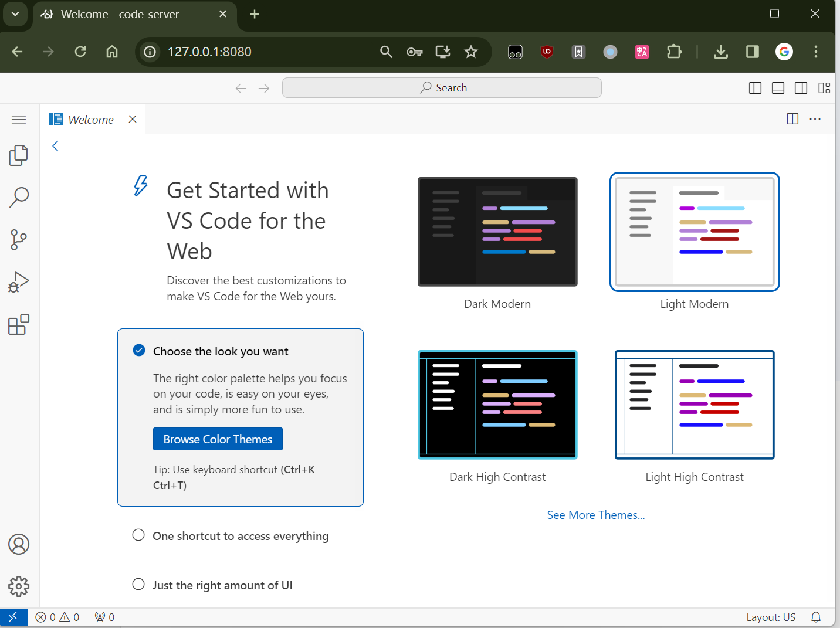
Task: Open the Source Control view
Action: point(19,240)
